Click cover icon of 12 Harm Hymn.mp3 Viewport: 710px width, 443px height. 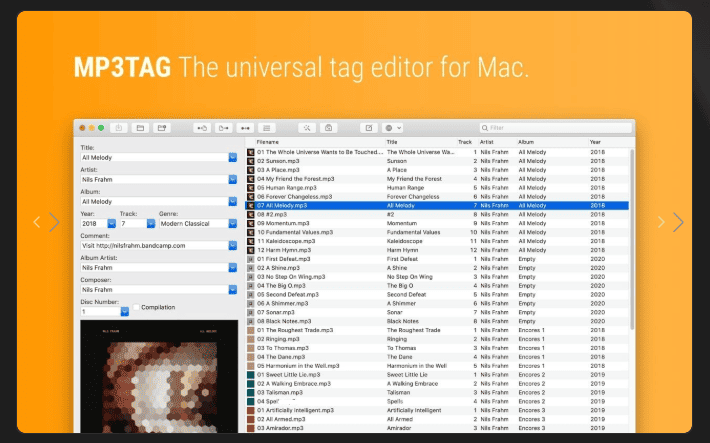pos(250,250)
